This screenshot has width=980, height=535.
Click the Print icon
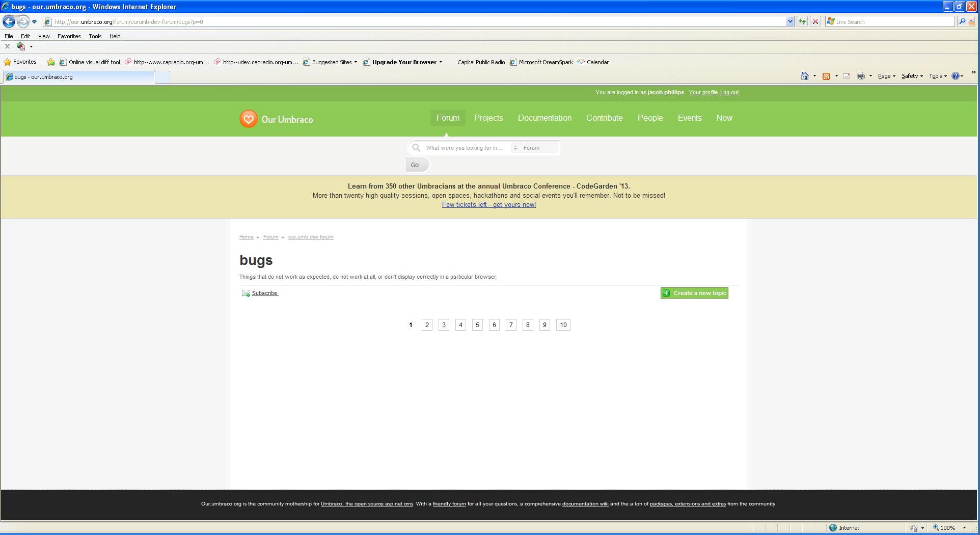click(x=861, y=76)
